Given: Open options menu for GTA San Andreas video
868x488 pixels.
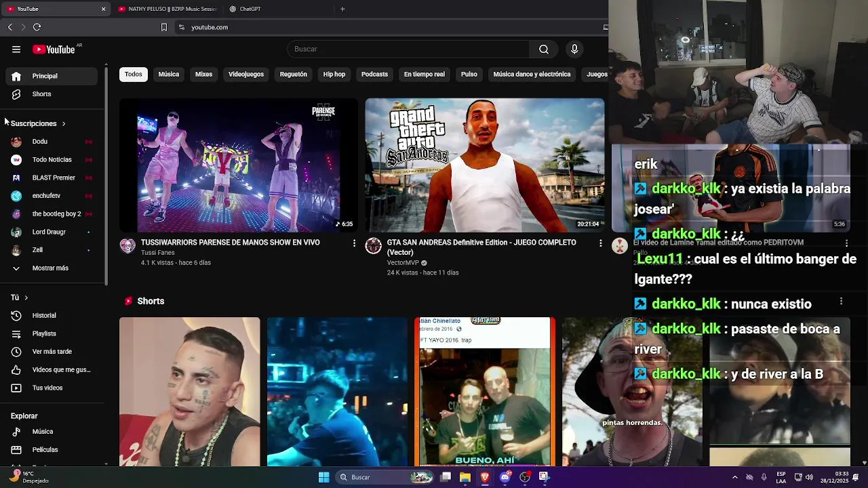Looking at the screenshot, I should pyautogui.click(x=600, y=243).
